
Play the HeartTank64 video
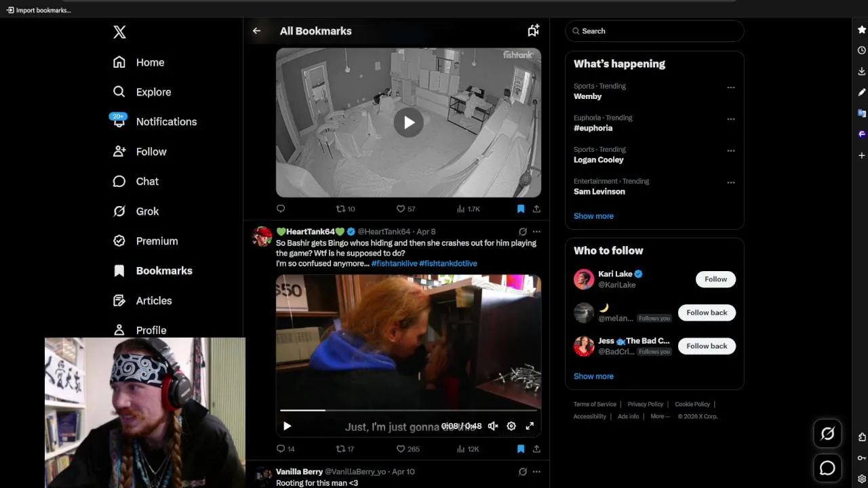coord(287,426)
